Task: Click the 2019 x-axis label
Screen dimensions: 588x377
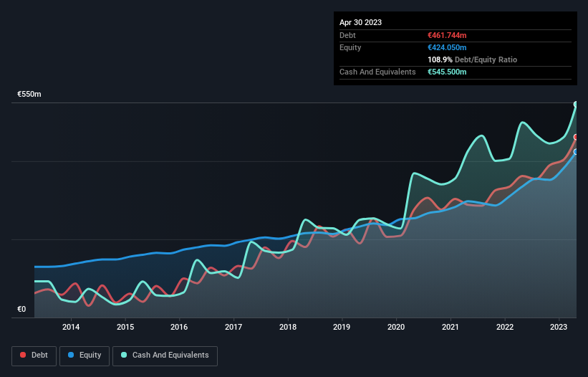Action: (342, 327)
